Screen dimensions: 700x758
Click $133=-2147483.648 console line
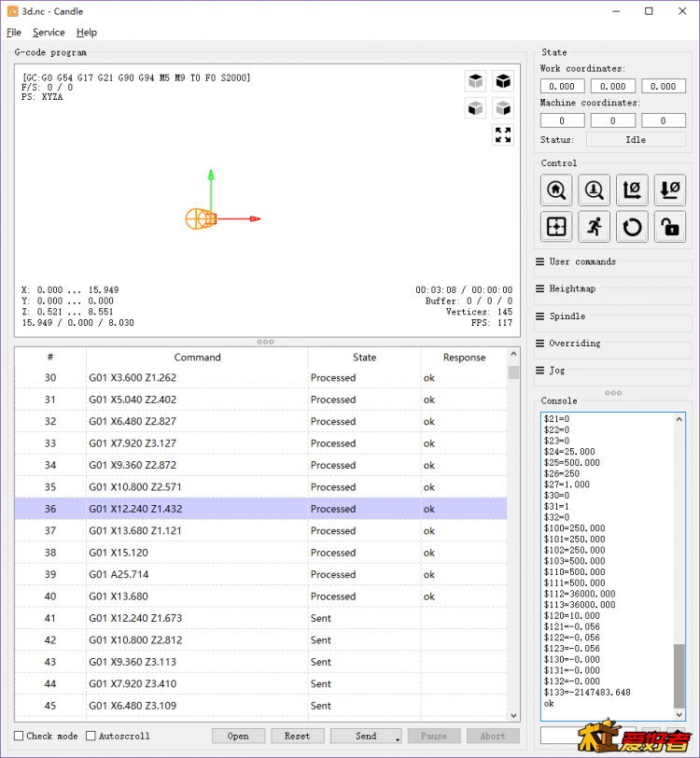[x=587, y=693]
